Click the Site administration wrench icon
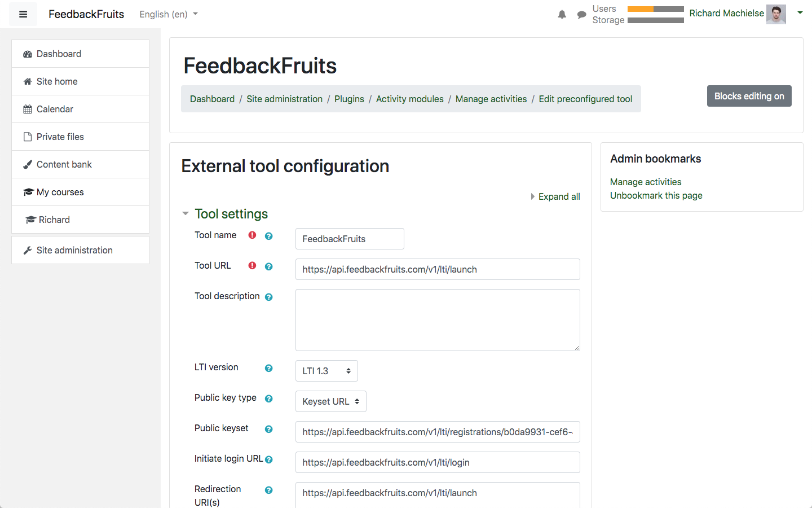The width and height of the screenshot is (812, 508). 28,251
